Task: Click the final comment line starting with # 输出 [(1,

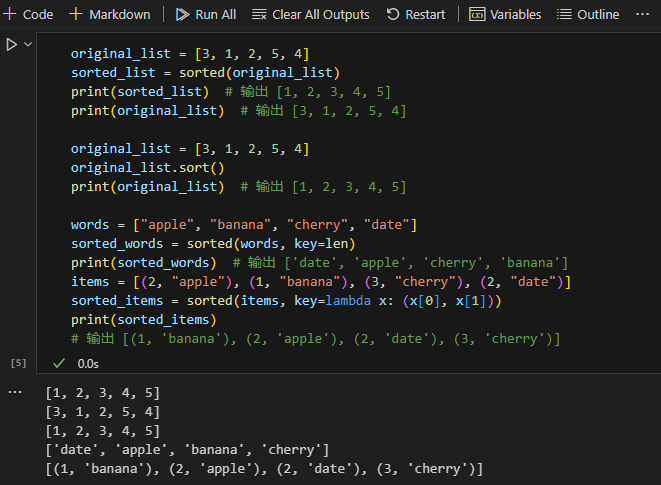Action: (315, 339)
